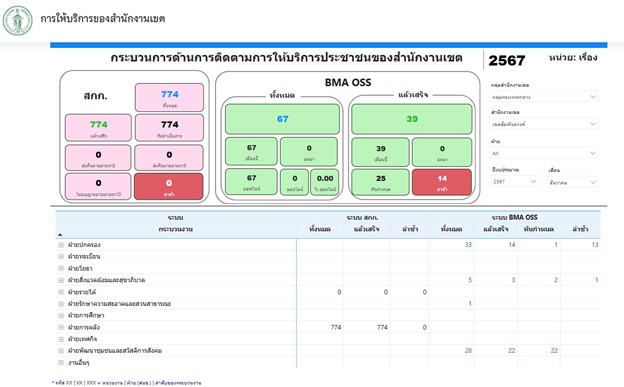624x387 pixels.
Task: Open the fiscal year dropdown showing 2567
Action: tap(515, 182)
